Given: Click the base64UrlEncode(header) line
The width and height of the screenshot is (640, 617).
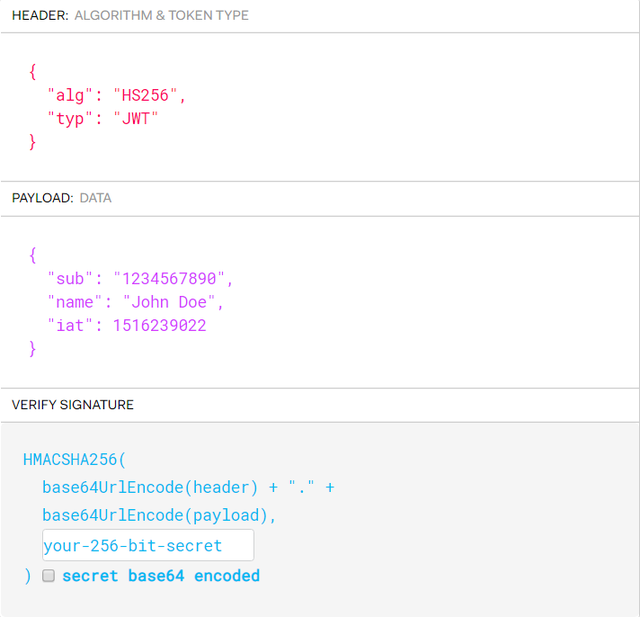Looking at the screenshot, I should 189,488.
